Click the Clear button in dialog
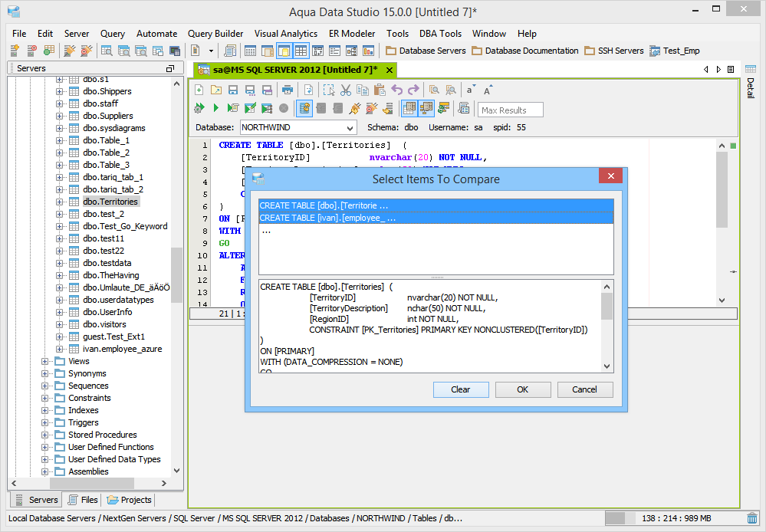This screenshot has height=532, width=766. (x=461, y=389)
